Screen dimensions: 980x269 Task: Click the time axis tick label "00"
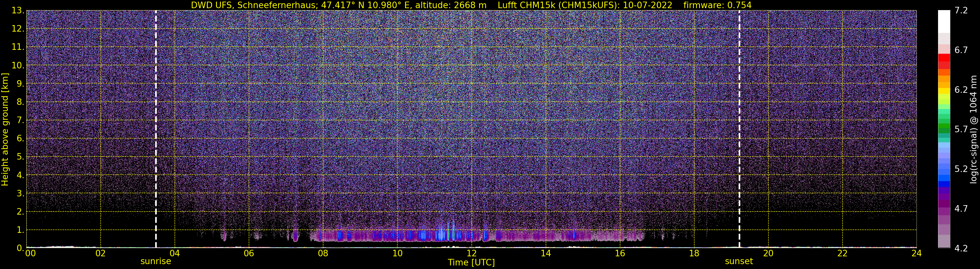click(30, 254)
